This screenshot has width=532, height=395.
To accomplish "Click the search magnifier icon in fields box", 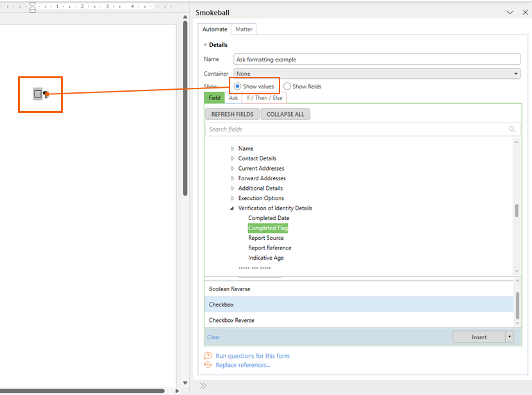I will (x=512, y=130).
